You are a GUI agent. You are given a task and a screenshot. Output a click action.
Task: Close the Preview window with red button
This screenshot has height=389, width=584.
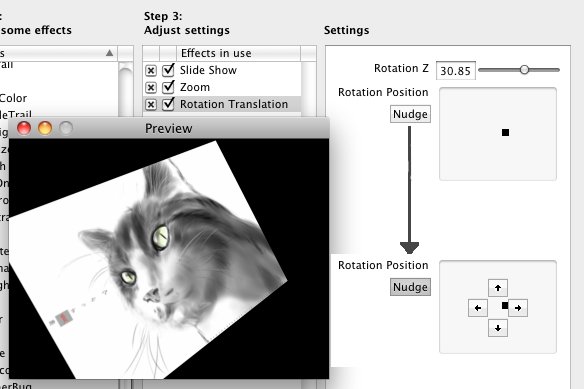pos(24,128)
